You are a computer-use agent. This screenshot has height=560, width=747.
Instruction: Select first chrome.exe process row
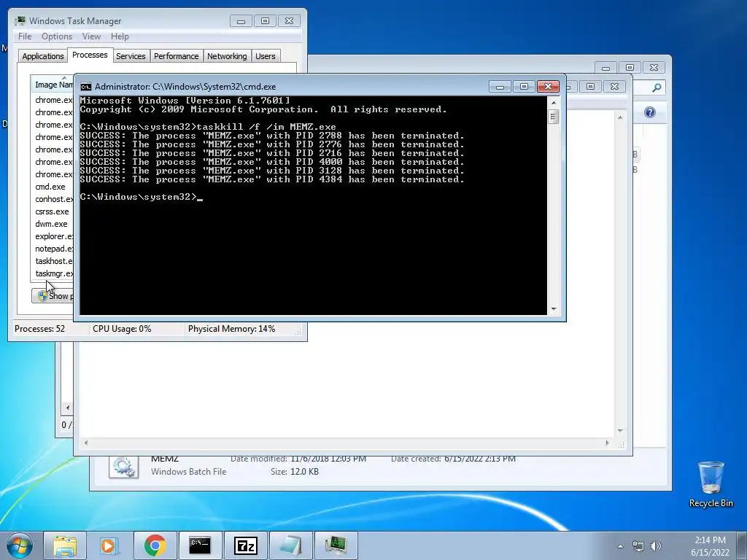53,100
